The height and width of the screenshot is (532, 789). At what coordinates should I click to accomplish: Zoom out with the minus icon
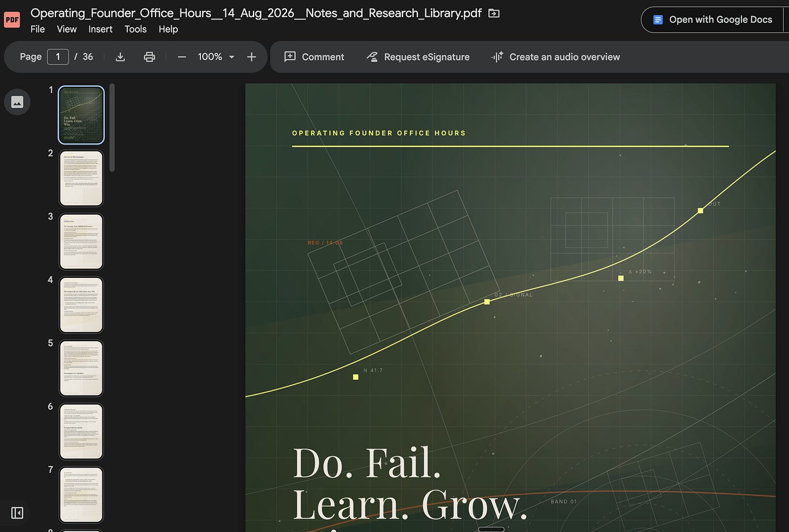coord(182,57)
